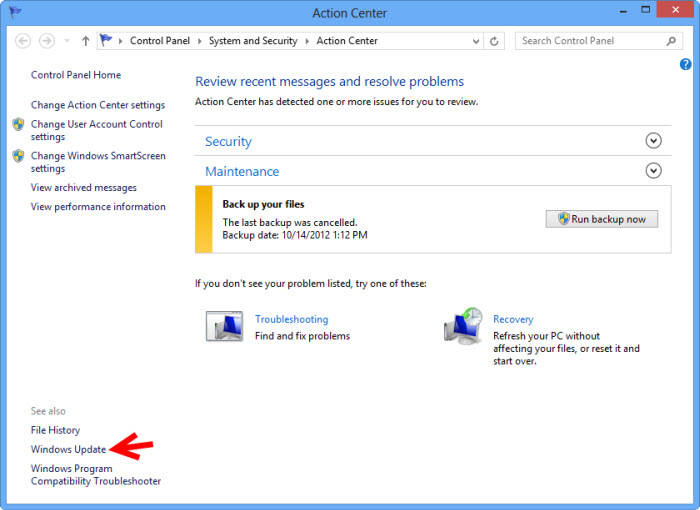Go to Control Panel Home
700x510 pixels.
pyautogui.click(x=76, y=75)
